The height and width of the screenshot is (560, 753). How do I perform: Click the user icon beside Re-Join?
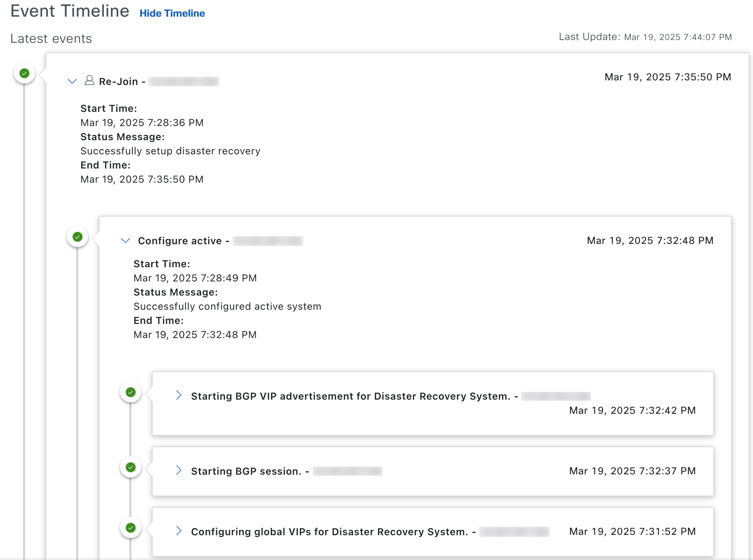90,81
